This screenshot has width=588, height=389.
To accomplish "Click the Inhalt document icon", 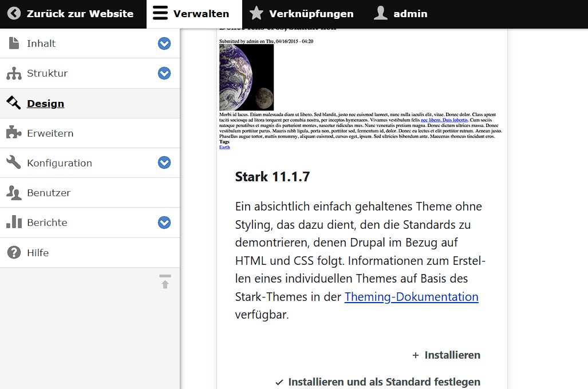I will pos(14,43).
